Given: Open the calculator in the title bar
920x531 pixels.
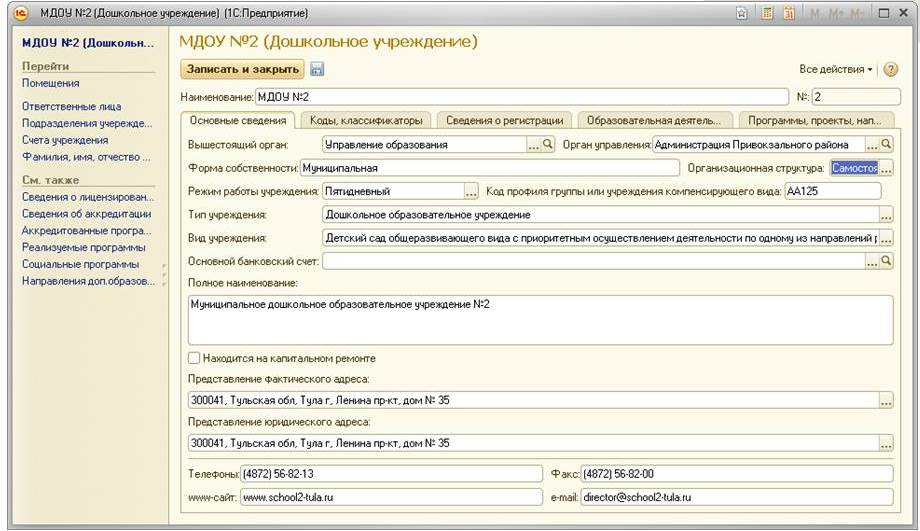Looking at the screenshot, I should pyautogui.click(x=767, y=14).
